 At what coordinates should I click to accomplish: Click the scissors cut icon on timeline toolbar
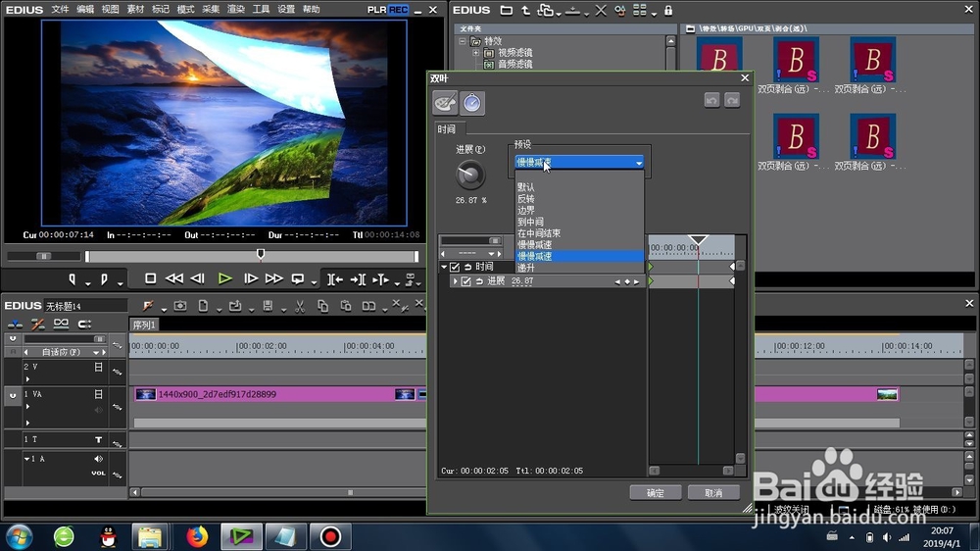click(x=300, y=306)
